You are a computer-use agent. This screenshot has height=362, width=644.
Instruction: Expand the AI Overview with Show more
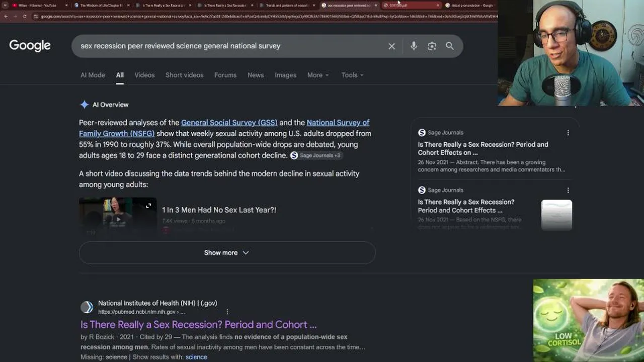[x=227, y=253]
